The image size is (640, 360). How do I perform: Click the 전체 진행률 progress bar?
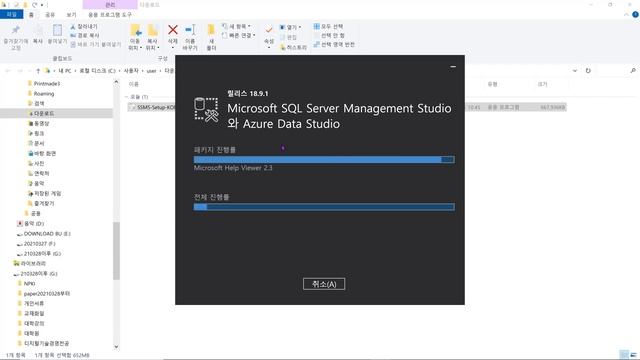tap(324, 207)
